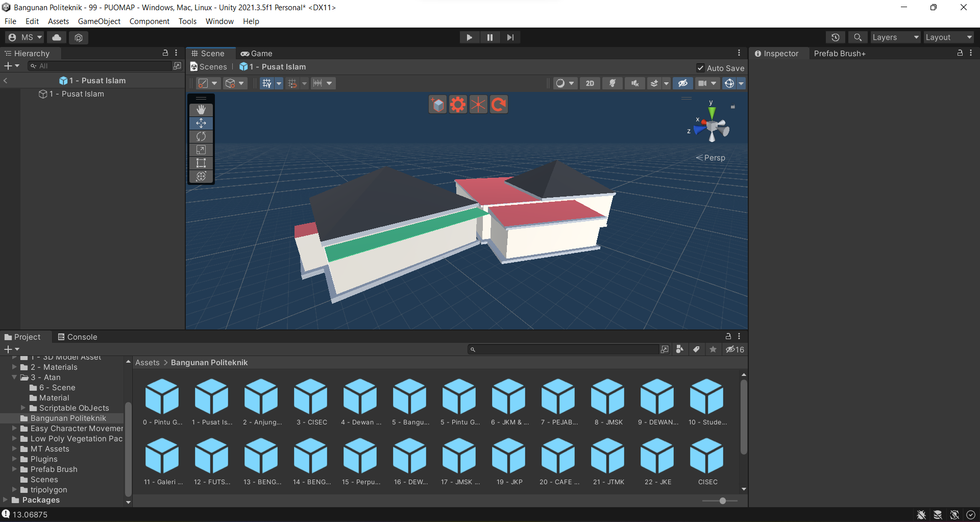The width and height of the screenshot is (980, 522).
Task: Toggle the Auto Save checkbox
Action: click(701, 68)
